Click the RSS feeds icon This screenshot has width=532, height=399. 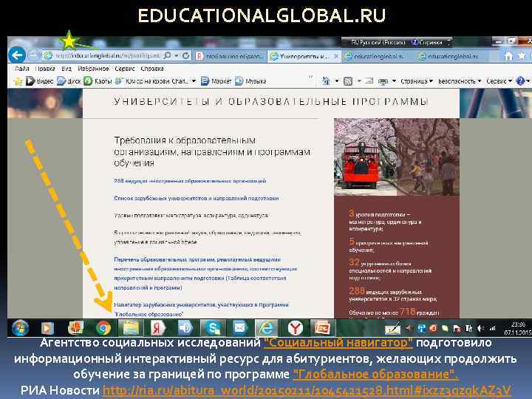pos(348,81)
